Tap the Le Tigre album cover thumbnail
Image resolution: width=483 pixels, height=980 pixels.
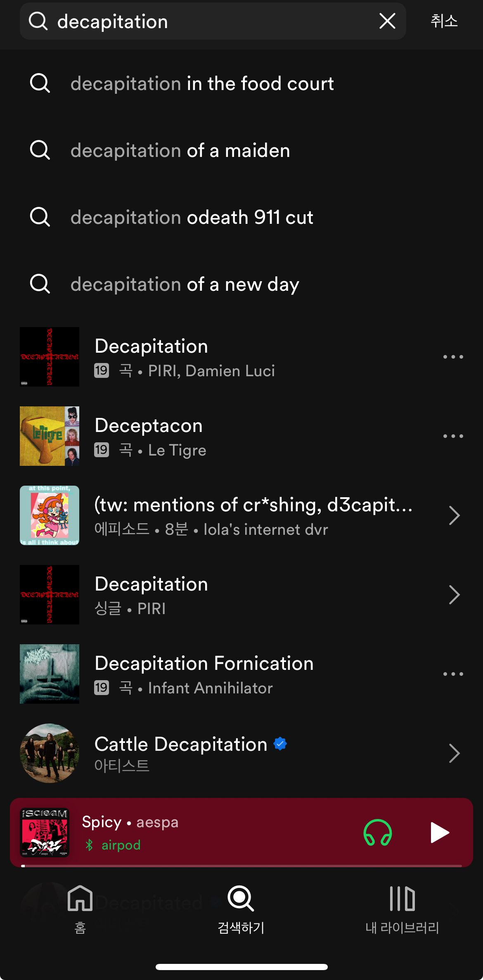tap(50, 436)
